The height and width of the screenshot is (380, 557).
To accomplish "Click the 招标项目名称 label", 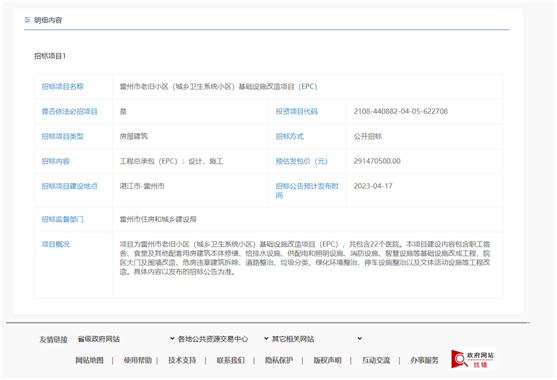I will tap(63, 86).
